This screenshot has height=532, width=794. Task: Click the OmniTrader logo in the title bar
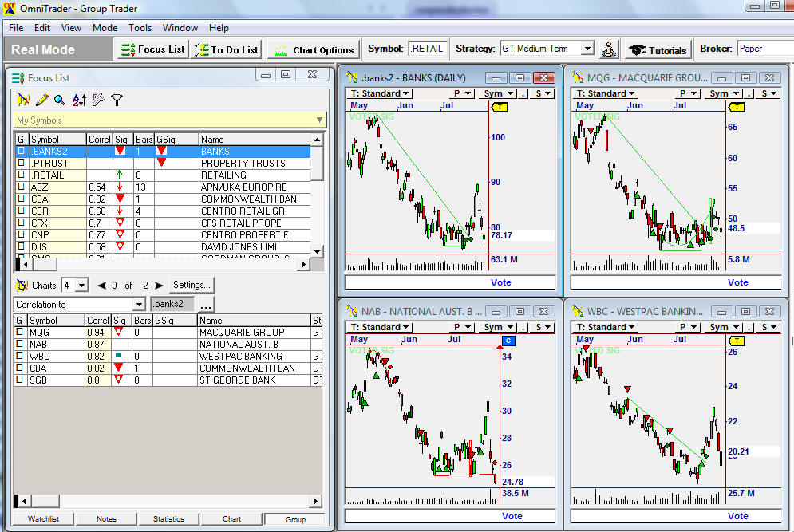(10, 9)
